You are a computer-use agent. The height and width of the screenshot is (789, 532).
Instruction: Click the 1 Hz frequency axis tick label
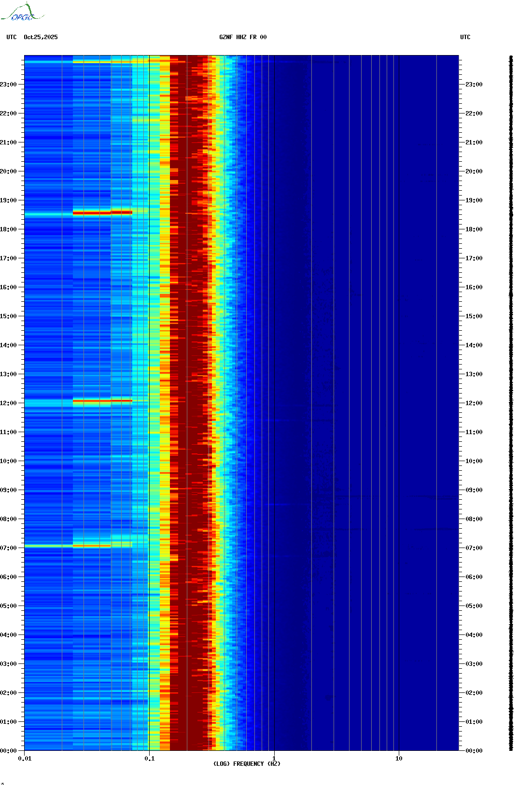(x=274, y=759)
